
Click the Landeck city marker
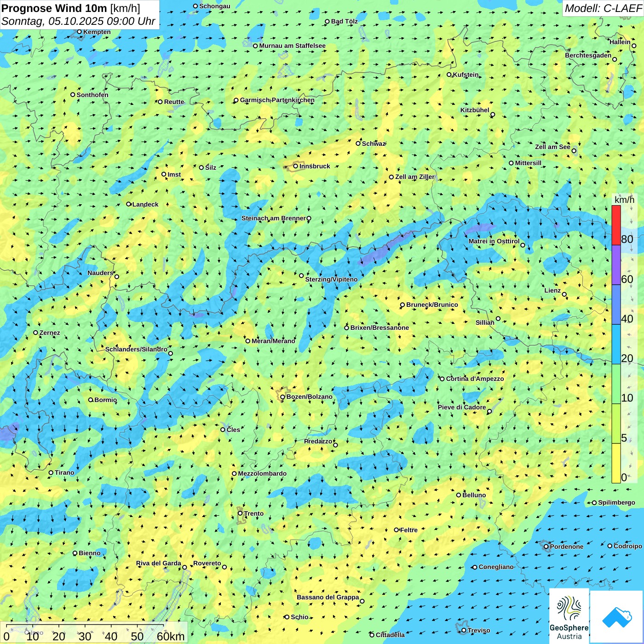tap(129, 204)
